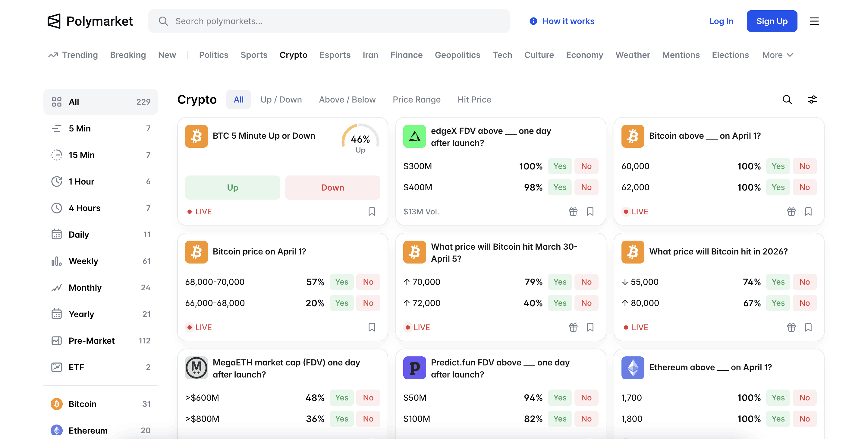Viewport: 868px width, 439px height.
Task: Switch to the Hit Price tab
Action: (x=474, y=99)
